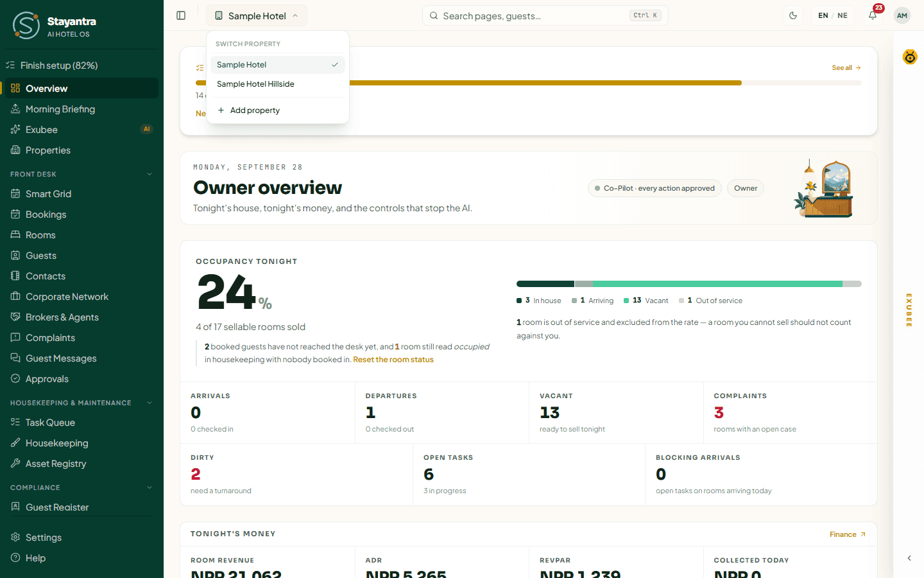The width and height of the screenshot is (924, 578).
Task: Click the occupancy breakdown bar
Action: coord(689,284)
